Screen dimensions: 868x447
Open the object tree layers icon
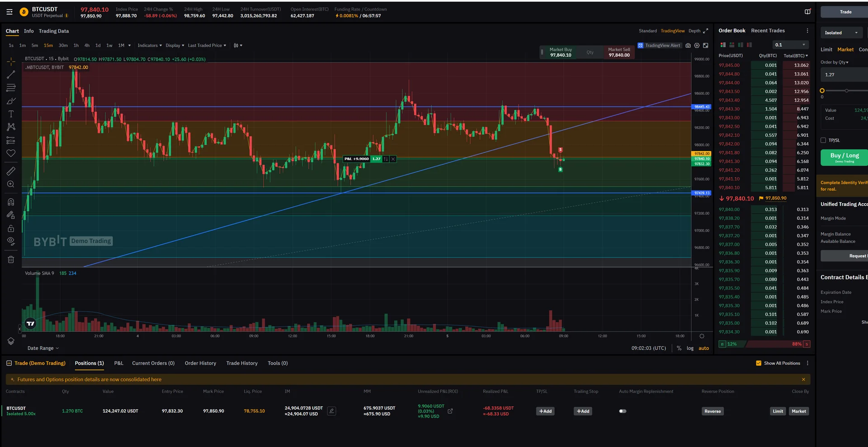coord(11,341)
